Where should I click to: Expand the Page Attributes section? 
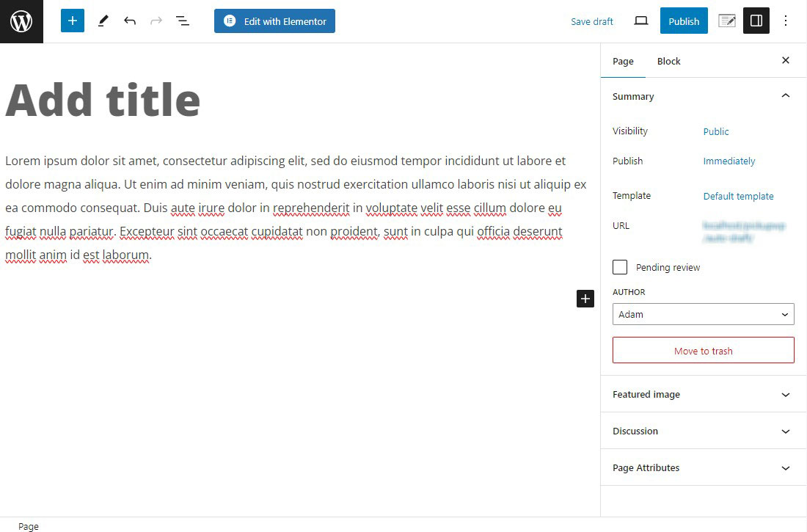tap(703, 467)
